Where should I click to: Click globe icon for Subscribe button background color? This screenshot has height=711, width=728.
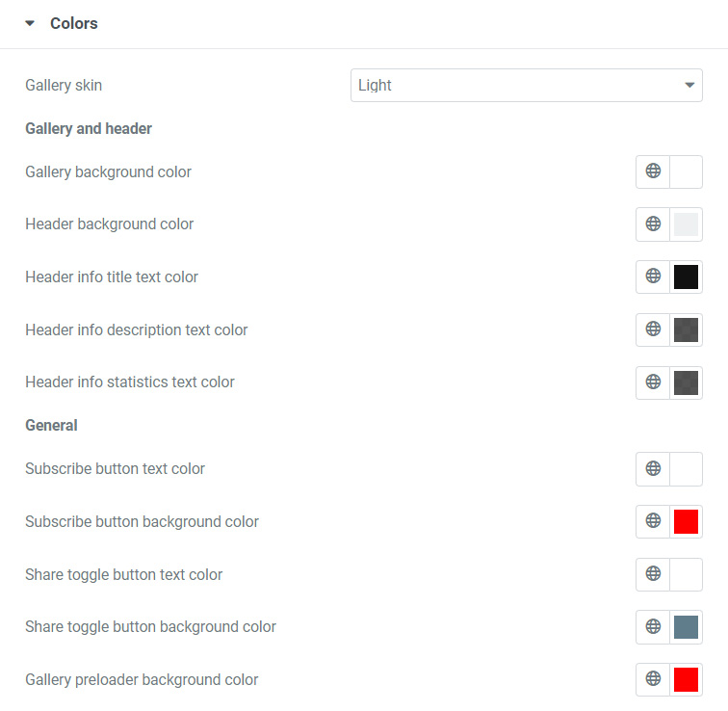(653, 521)
